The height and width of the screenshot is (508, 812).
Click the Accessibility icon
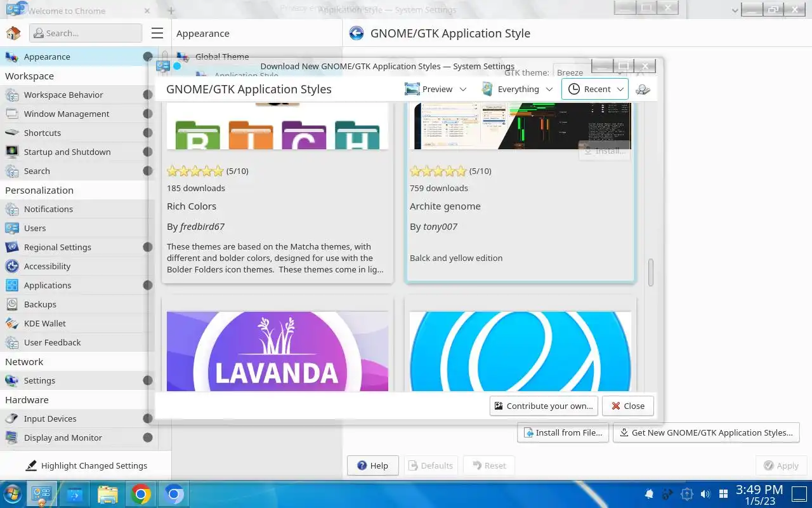point(11,266)
